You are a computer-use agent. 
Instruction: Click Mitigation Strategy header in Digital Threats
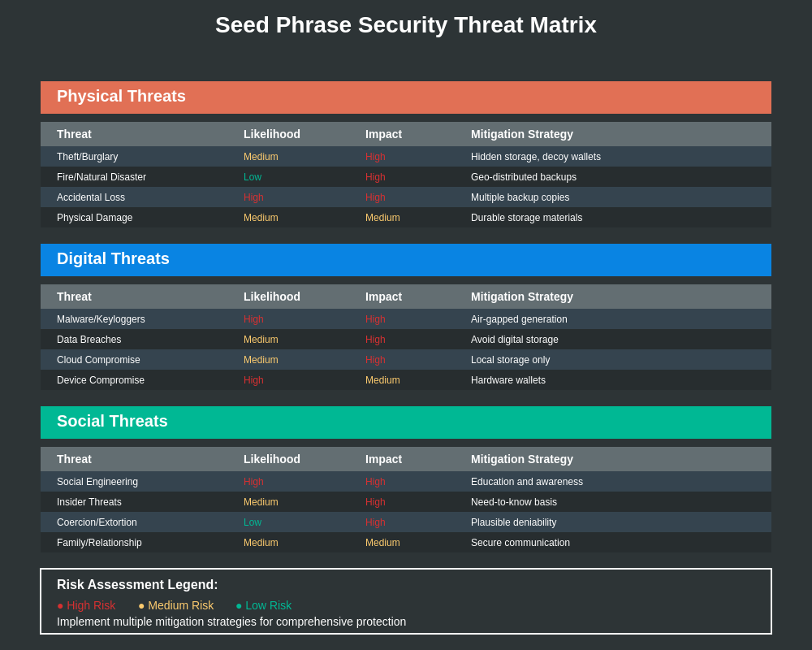(x=522, y=297)
